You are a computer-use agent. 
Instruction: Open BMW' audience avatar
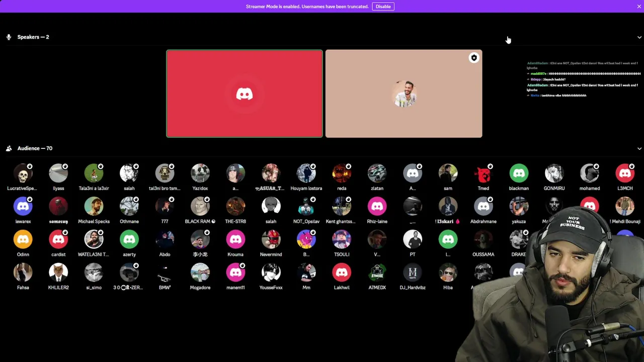click(x=165, y=273)
